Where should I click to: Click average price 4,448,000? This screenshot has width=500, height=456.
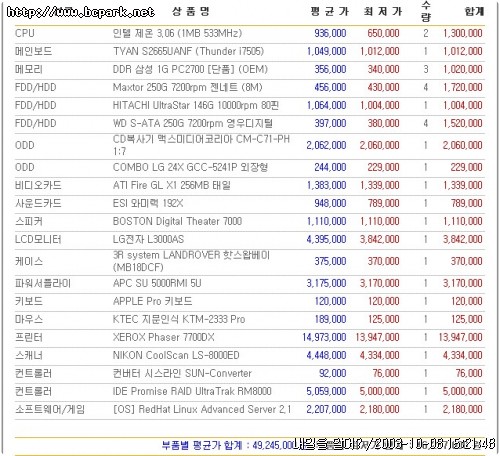click(326, 355)
